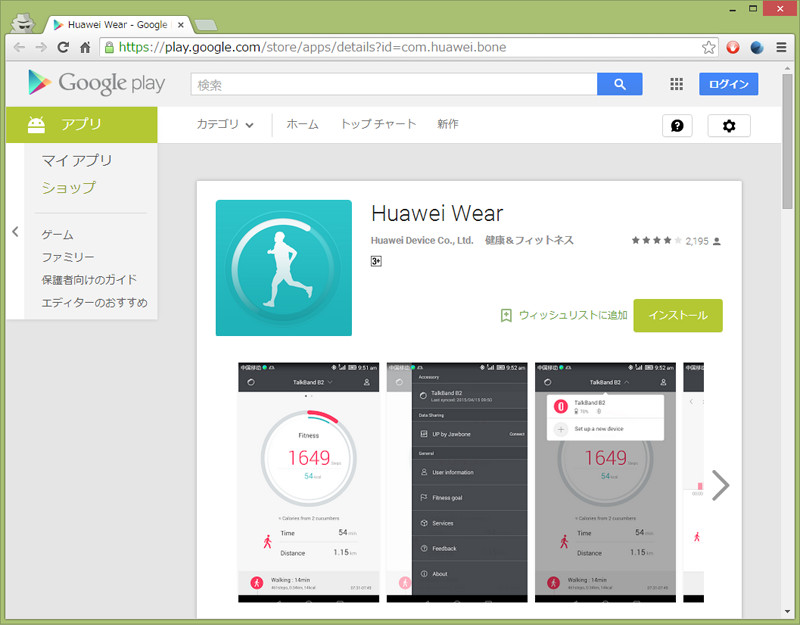The image size is (800, 625).
Task: Reload the page with the refresh icon
Action: coord(63,47)
